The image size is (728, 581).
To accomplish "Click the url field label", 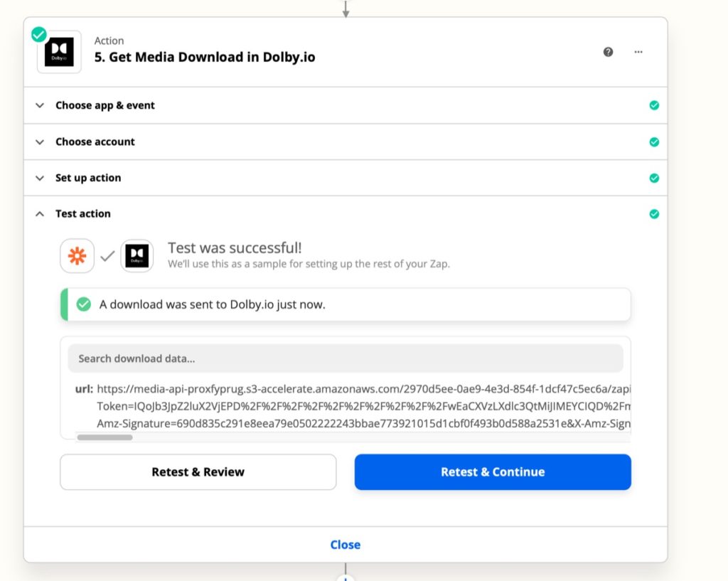I will click(x=84, y=389).
